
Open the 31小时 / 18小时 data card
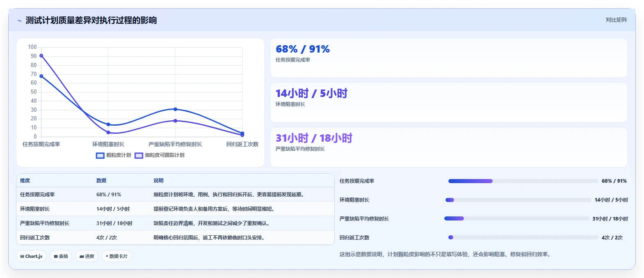(449, 147)
